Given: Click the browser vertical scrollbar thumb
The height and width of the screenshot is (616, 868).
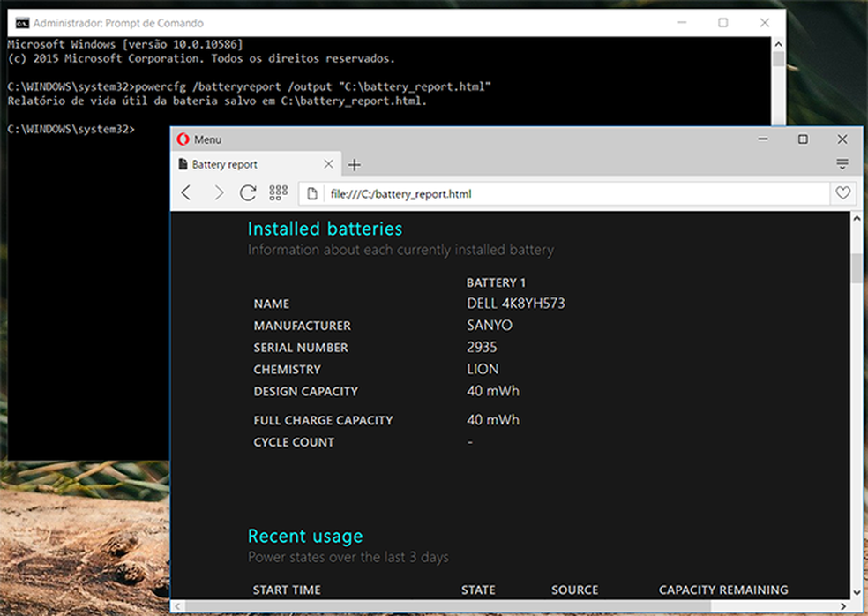Looking at the screenshot, I should [857, 267].
